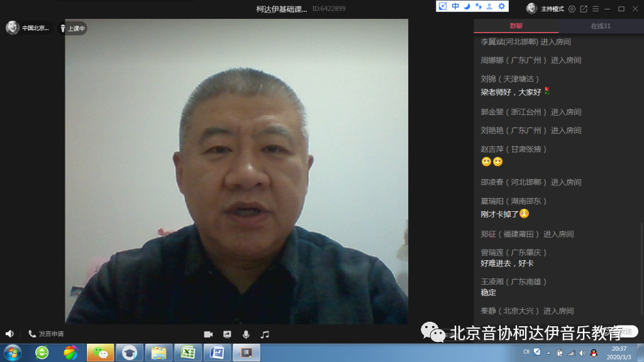Click the message 稳定
644x362 pixels.
pos(488,293)
